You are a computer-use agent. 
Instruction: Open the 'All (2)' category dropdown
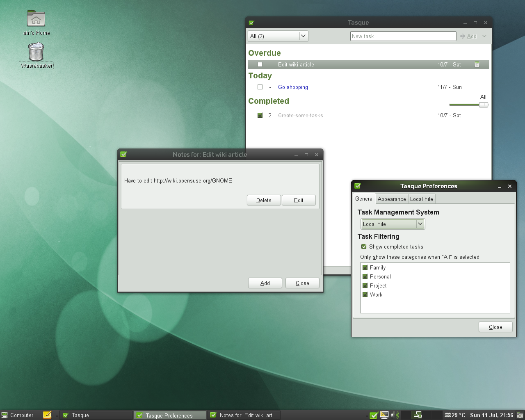coord(278,36)
